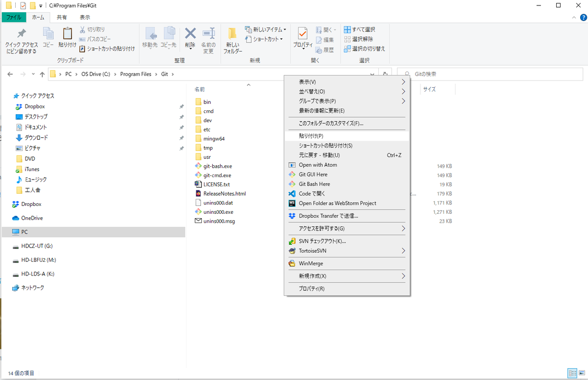The width and height of the screenshot is (588, 380).
Task: Select the mingw64 folder
Action: tap(210, 139)
